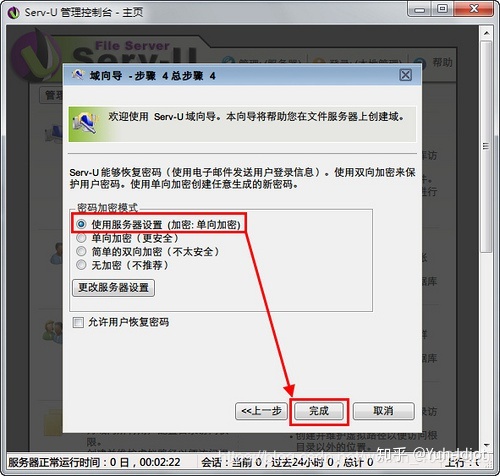Select 使用服务器设置 radio option

tap(81, 224)
